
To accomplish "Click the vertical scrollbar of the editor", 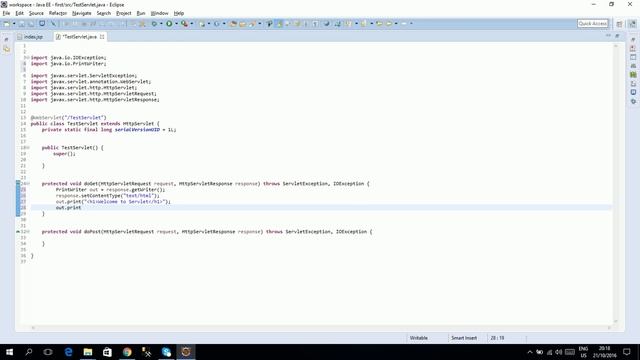I will click(616, 183).
